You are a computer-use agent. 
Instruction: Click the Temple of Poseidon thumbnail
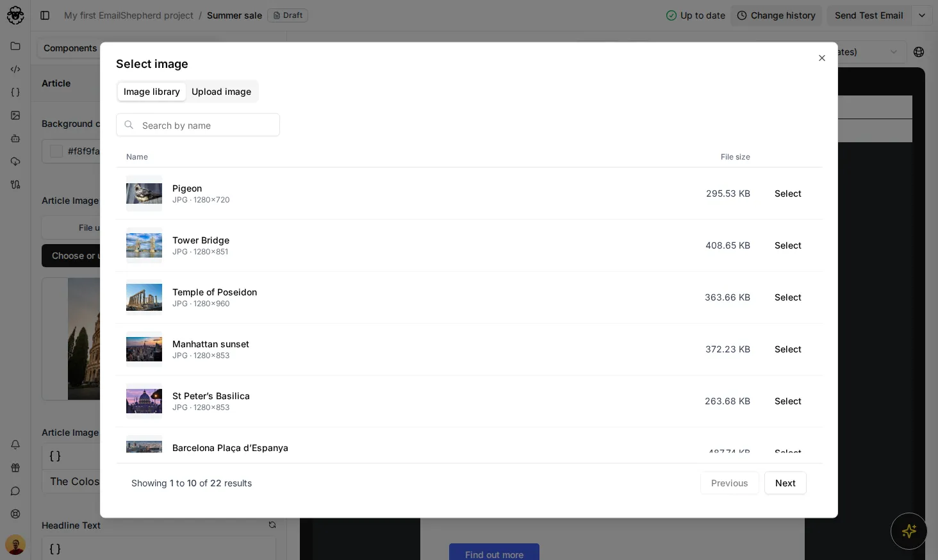(144, 297)
